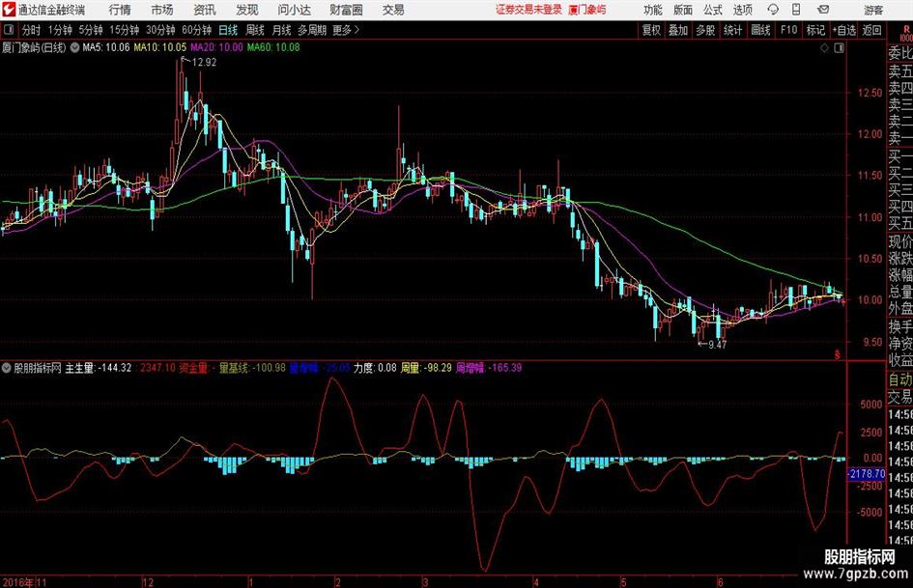Click the MA5: 10.06 indicator label
Viewport: 913px width, 588px height.
click(106, 47)
